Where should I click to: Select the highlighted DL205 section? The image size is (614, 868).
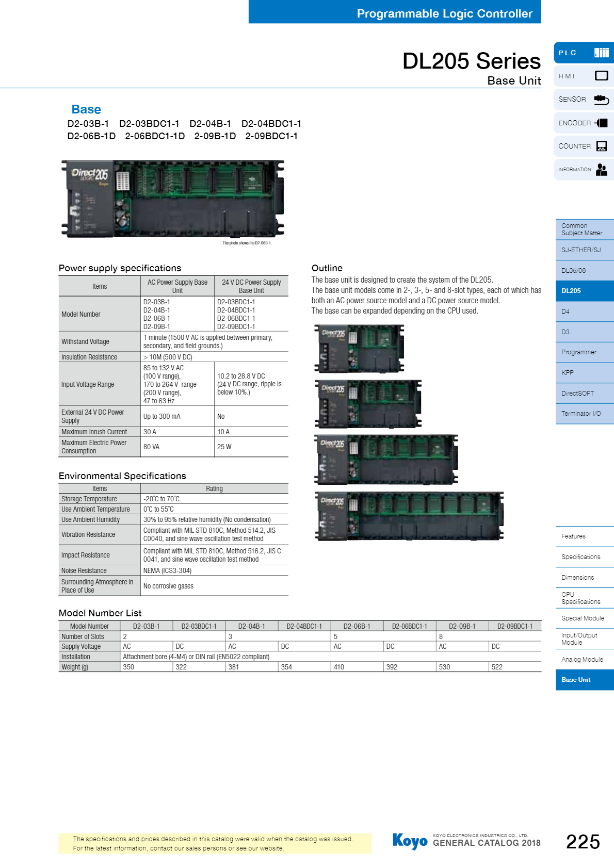[x=585, y=291]
